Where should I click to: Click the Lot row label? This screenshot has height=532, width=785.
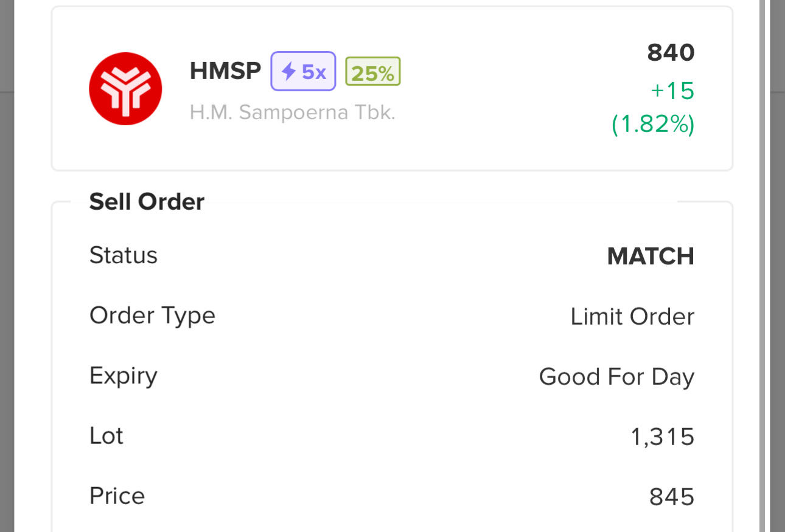106,436
